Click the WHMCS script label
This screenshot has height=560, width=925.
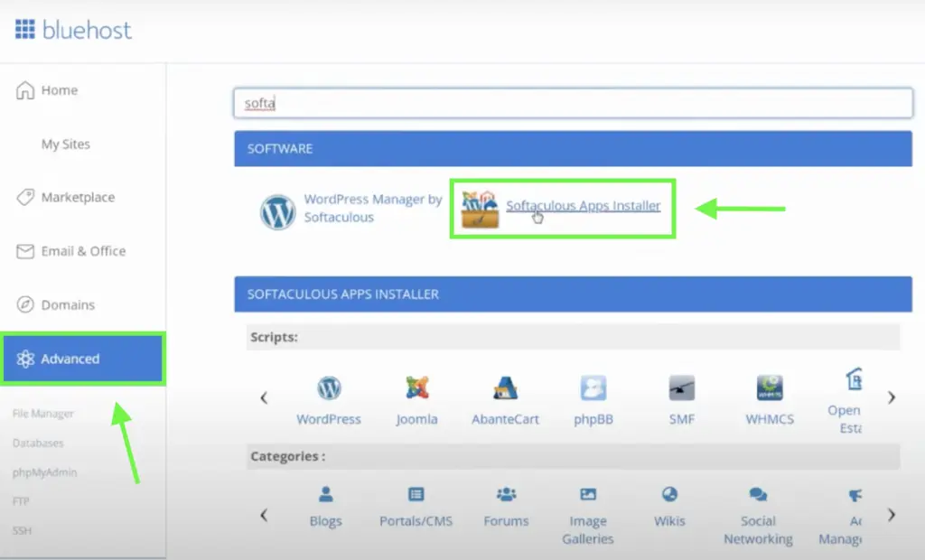(x=770, y=419)
